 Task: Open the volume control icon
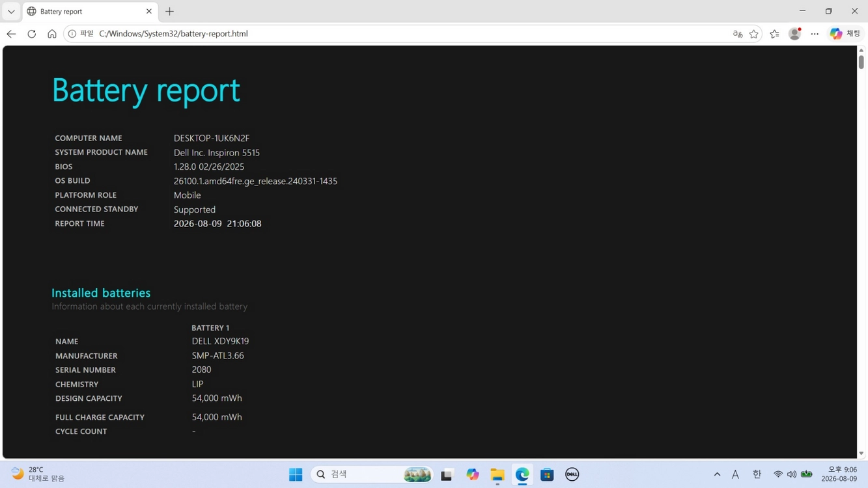coord(792,474)
